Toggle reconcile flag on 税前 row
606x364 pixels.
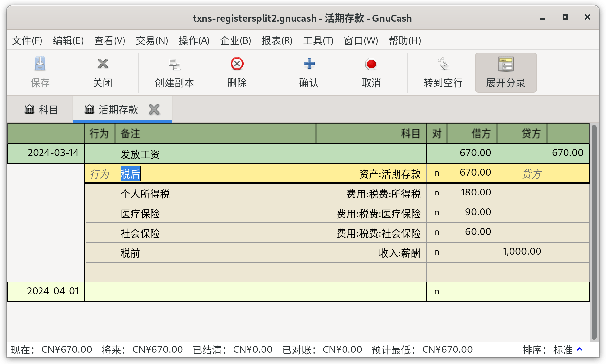(436, 252)
